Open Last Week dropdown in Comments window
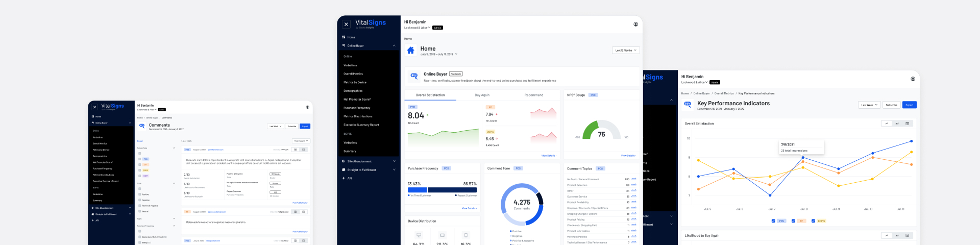The width and height of the screenshot is (980, 245). 275,126
